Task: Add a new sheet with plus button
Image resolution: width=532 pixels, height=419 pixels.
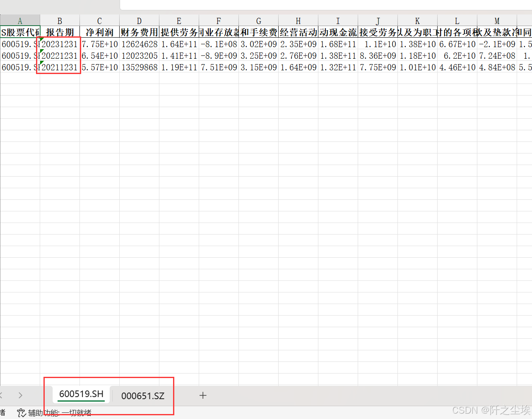Action: tap(203, 395)
